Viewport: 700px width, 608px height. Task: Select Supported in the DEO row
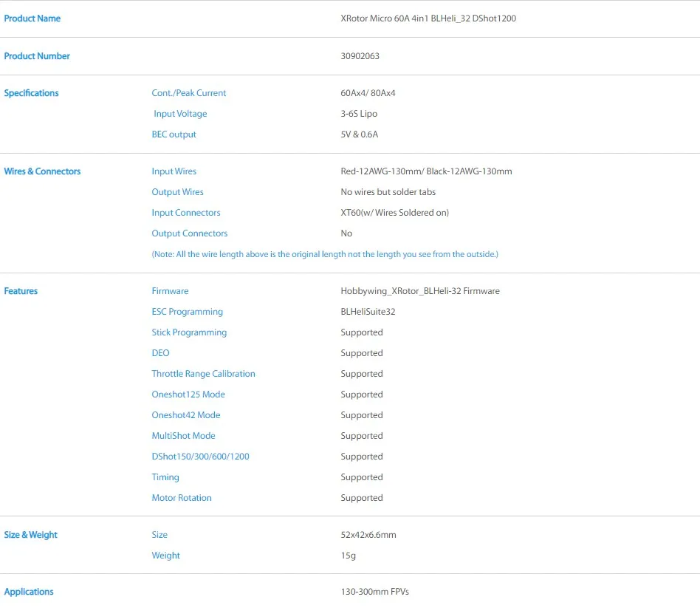pyautogui.click(x=362, y=353)
